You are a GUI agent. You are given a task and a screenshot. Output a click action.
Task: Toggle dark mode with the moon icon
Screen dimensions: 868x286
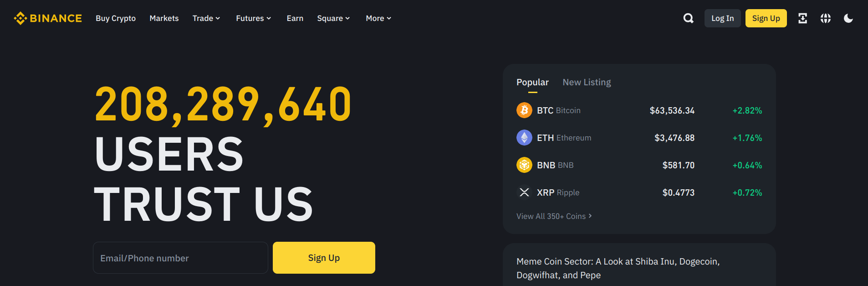(848, 18)
